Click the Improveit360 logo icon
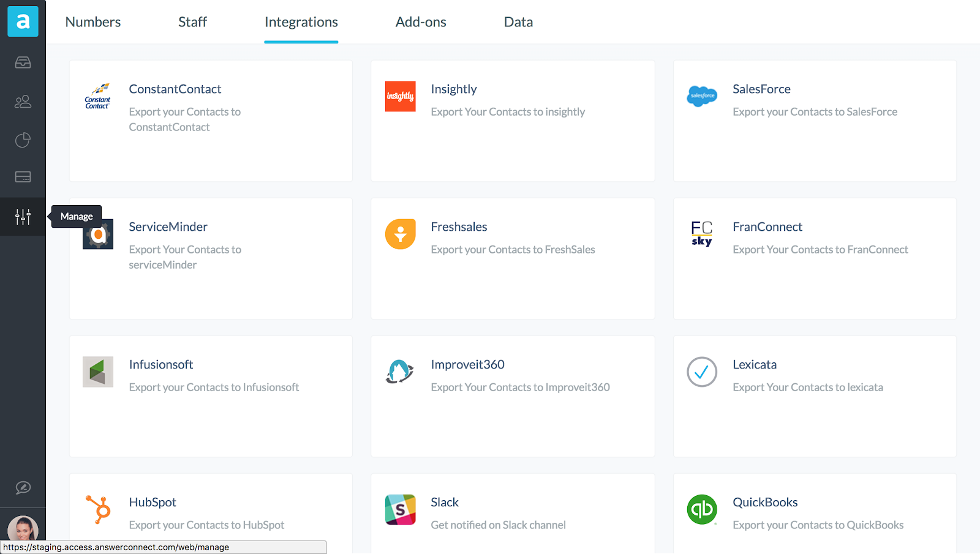Image resolution: width=980 pixels, height=554 pixels. [x=400, y=372]
